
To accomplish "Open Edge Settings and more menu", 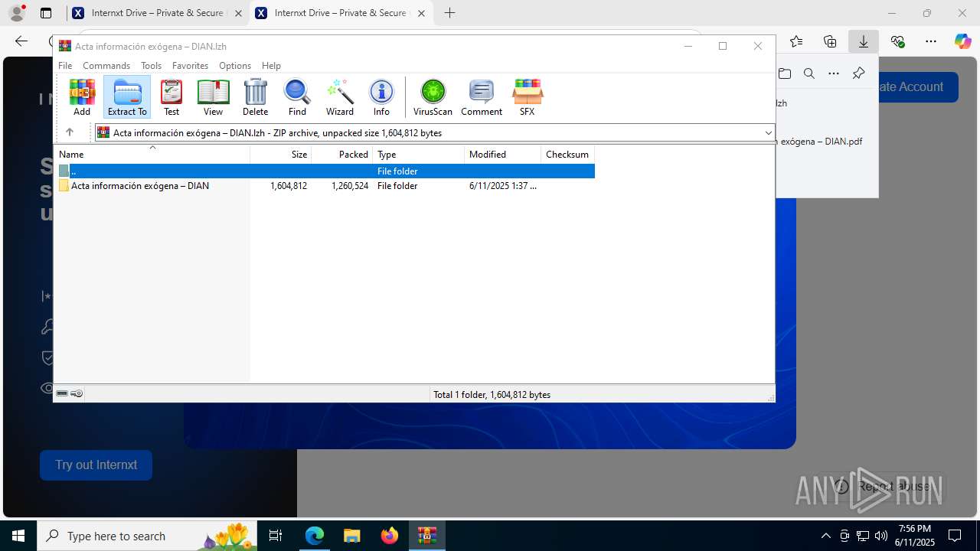I will (x=931, y=41).
